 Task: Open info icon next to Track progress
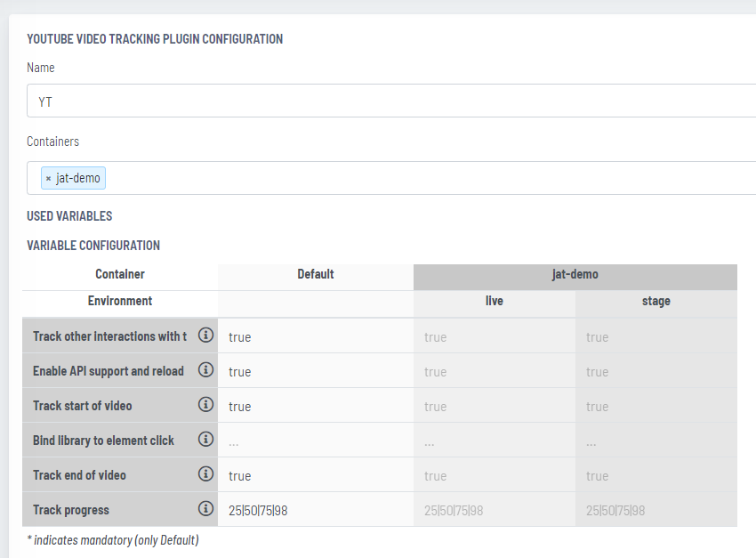pyautogui.click(x=205, y=508)
